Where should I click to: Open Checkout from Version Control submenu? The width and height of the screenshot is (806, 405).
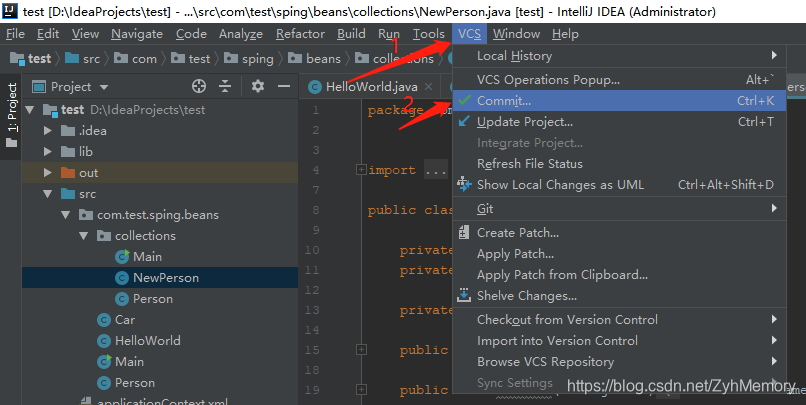click(619, 320)
